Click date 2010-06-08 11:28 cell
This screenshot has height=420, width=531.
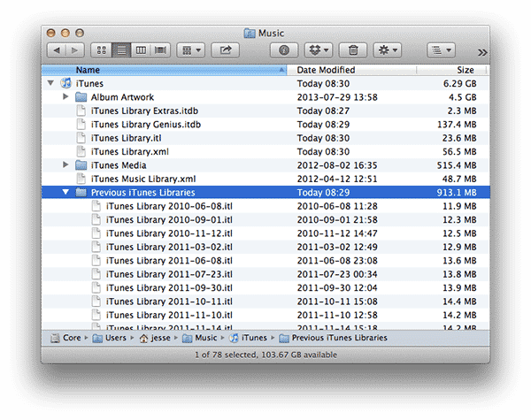(337, 206)
